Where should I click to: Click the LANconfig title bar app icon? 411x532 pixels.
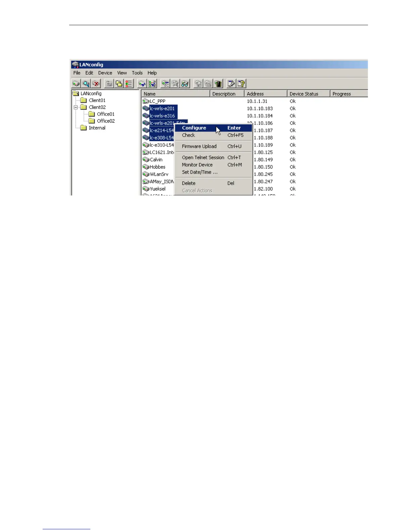[x=76, y=65]
